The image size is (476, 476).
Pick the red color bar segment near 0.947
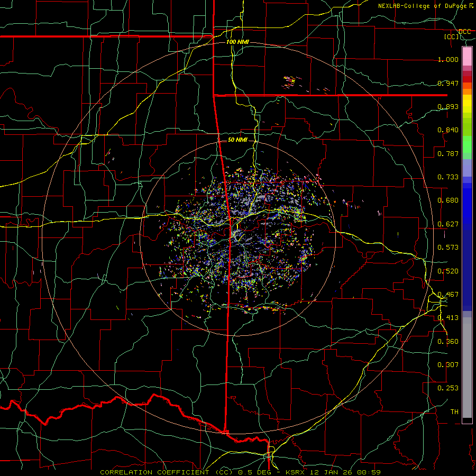pyautogui.click(x=467, y=79)
